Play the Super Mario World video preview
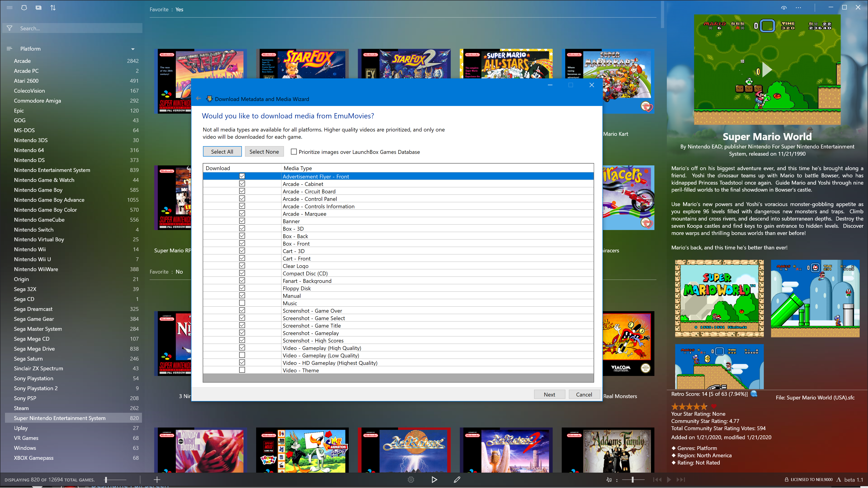The image size is (868, 488). click(767, 70)
